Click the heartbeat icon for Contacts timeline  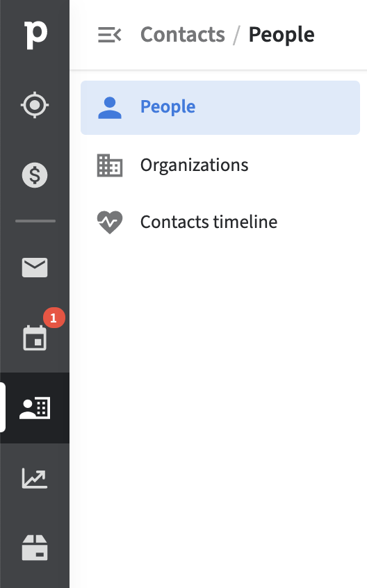[x=110, y=222]
